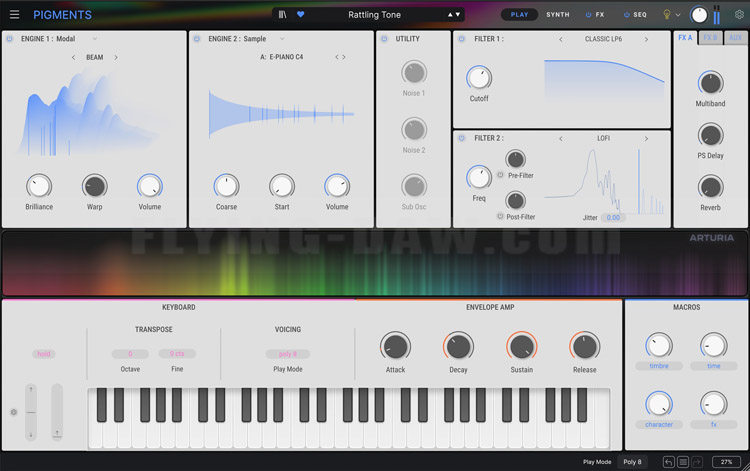Click the PS Delay effect knob

pyautogui.click(x=710, y=135)
